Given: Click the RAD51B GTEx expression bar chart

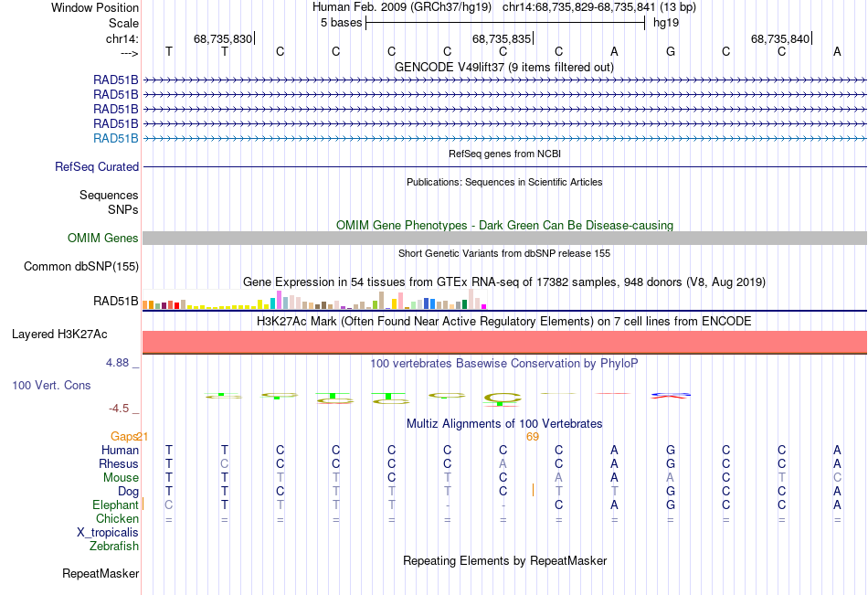Looking at the screenshot, I should 314,300.
